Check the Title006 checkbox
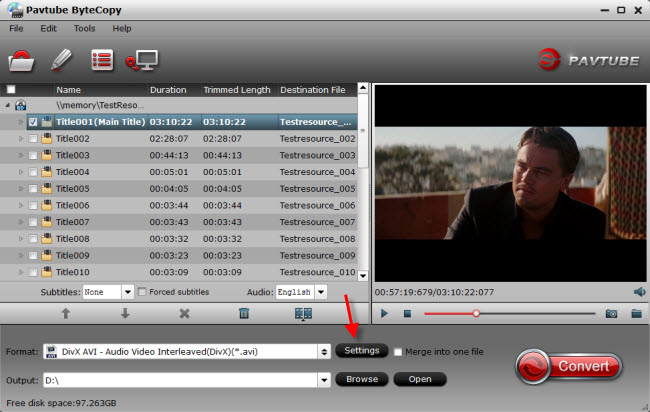 (33, 206)
